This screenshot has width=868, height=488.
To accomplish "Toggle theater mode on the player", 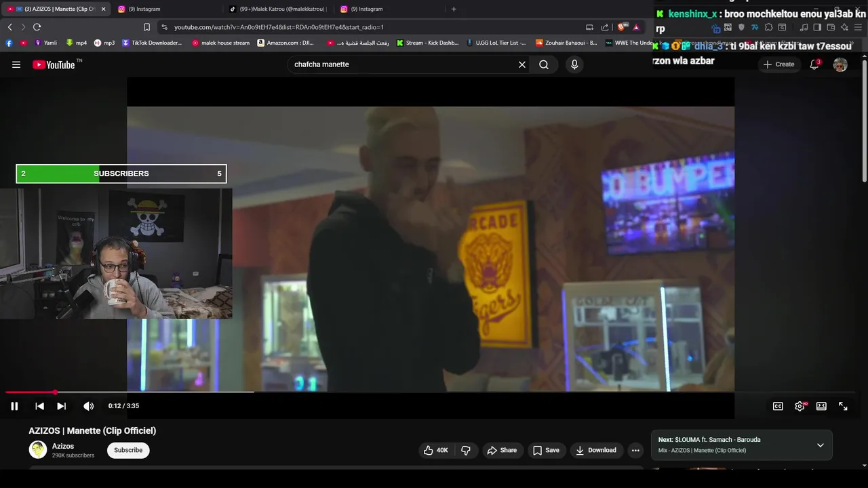I will (x=821, y=406).
